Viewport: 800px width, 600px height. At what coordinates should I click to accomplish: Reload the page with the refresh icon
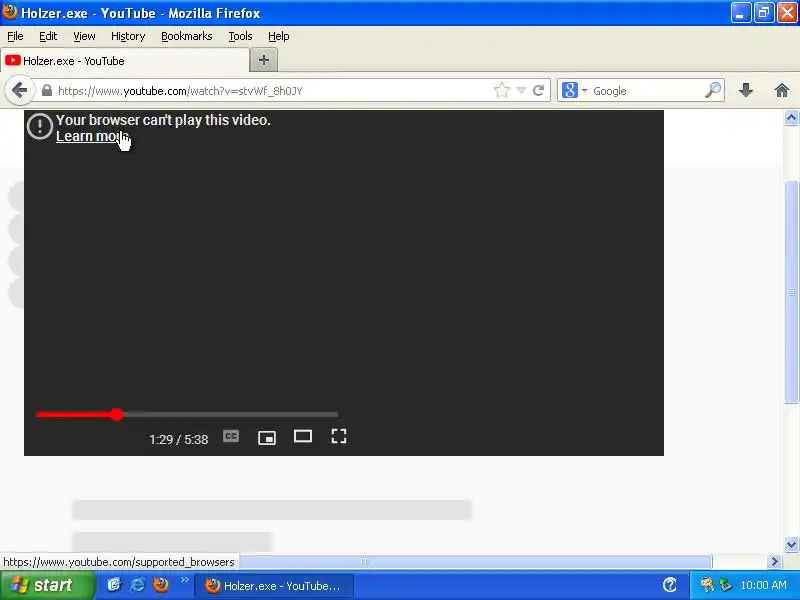point(538,91)
